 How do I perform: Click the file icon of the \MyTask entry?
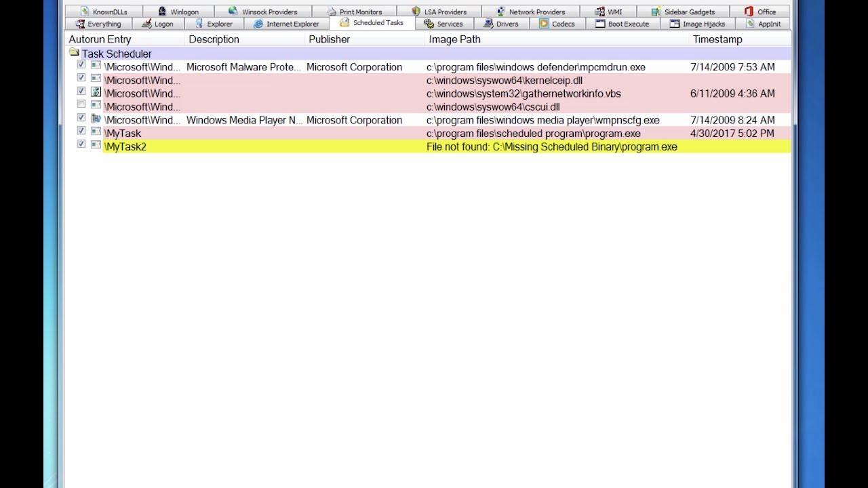96,132
